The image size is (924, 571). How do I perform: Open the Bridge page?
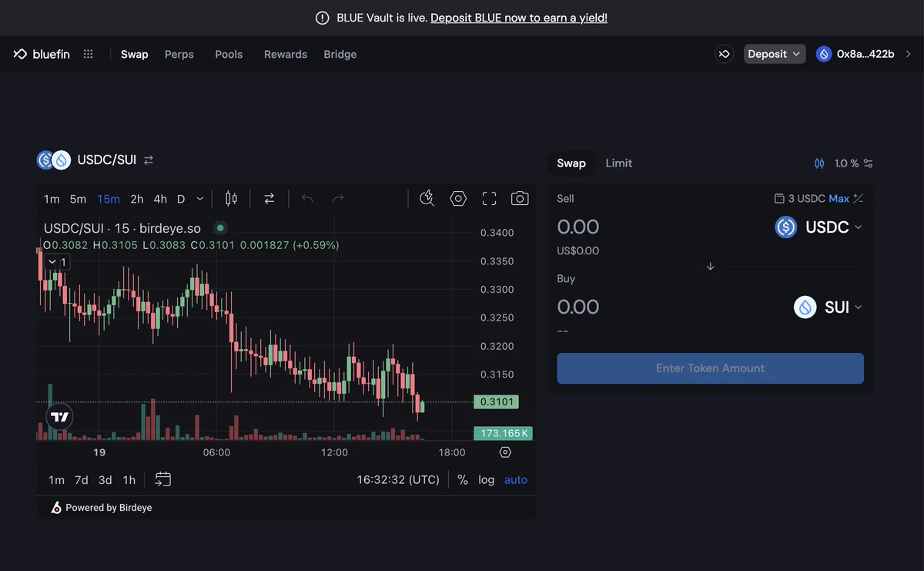click(340, 54)
